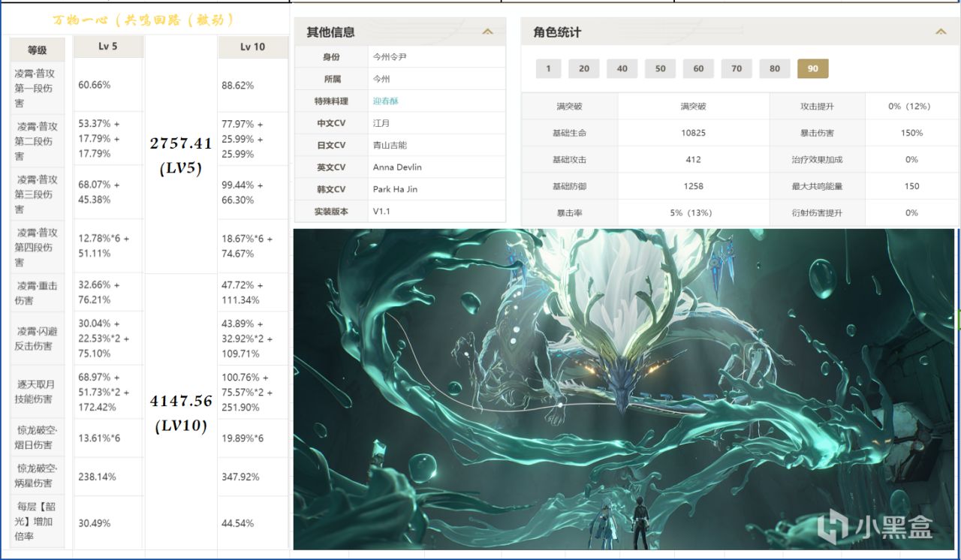Click the 每层【韶光】增加倍率 row label
Screen dimensions: 961x560
35,521
